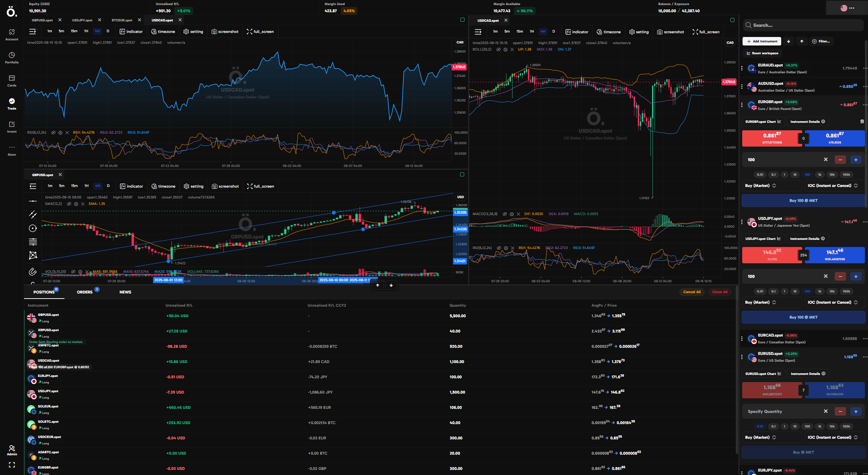Select the Fibonacci lines drawing tool
The width and height of the screenshot is (868, 475).
pyautogui.click(x=33, y=242)
